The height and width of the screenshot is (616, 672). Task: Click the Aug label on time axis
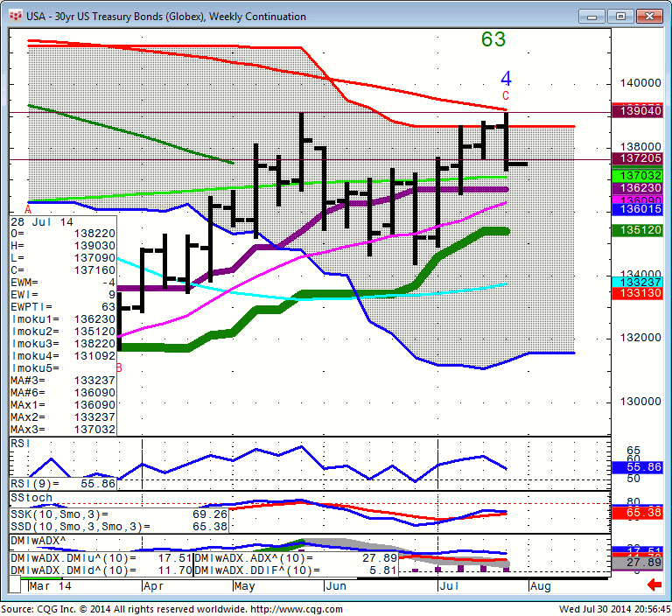541,586
